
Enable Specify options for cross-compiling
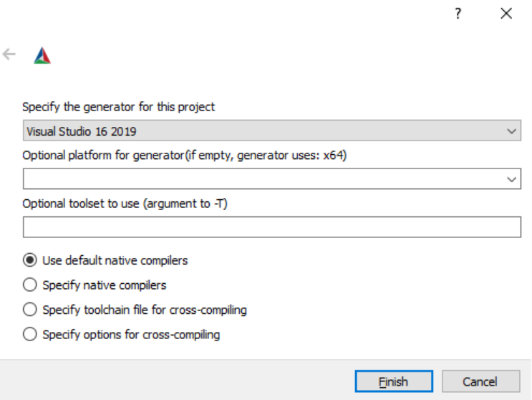29,334
